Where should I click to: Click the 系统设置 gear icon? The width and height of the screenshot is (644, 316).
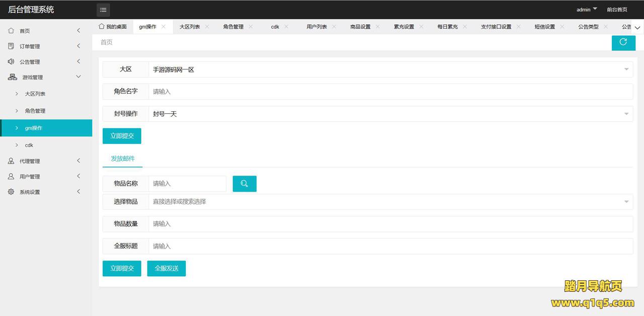point(11,192)
